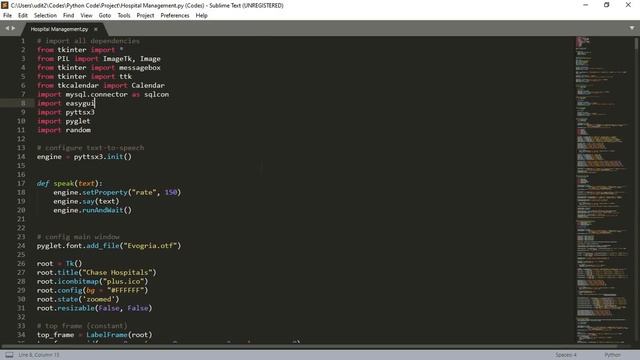Go to previous tab with left arrow
Image resolution: width=640 pixels, height=360 pixels.
[7, 28]
